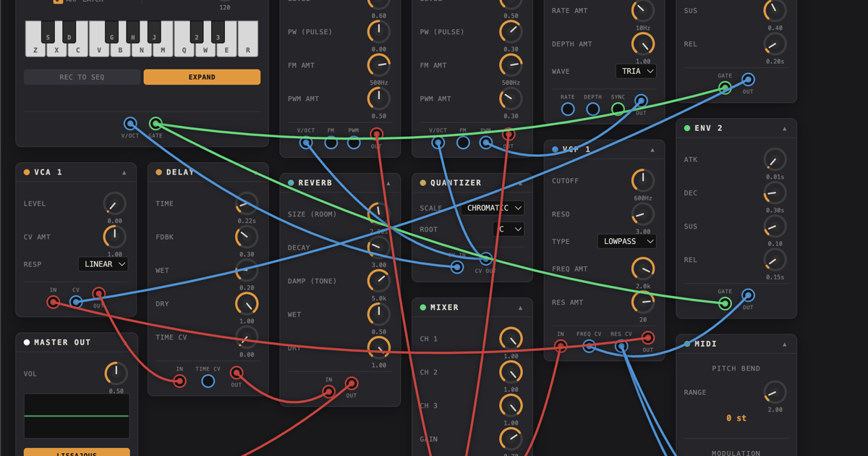Click the Quantizer CV IN jack
Viewport: 868px width, 456px height.
tap(456, 267)
